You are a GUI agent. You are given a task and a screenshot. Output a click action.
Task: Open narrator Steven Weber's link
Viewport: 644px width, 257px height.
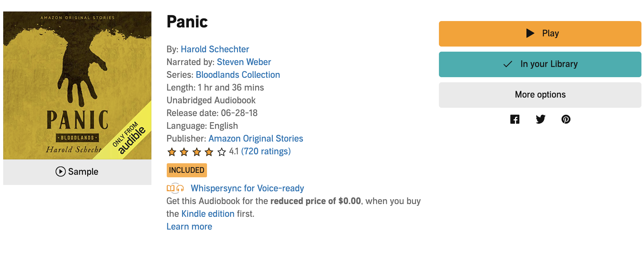pyautogui.click(x=244, y=62)
